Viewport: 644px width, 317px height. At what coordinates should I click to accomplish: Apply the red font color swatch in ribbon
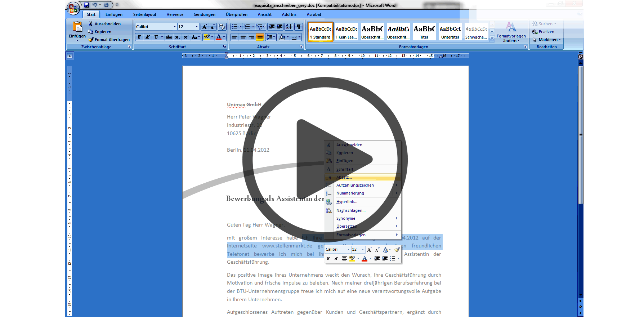click(219, 37)
